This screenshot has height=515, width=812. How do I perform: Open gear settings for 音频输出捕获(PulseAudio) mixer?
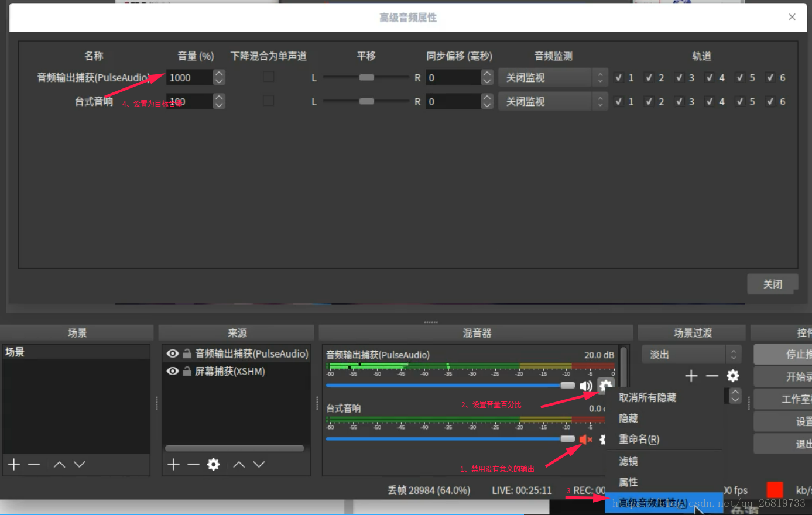tap(606, 386)
